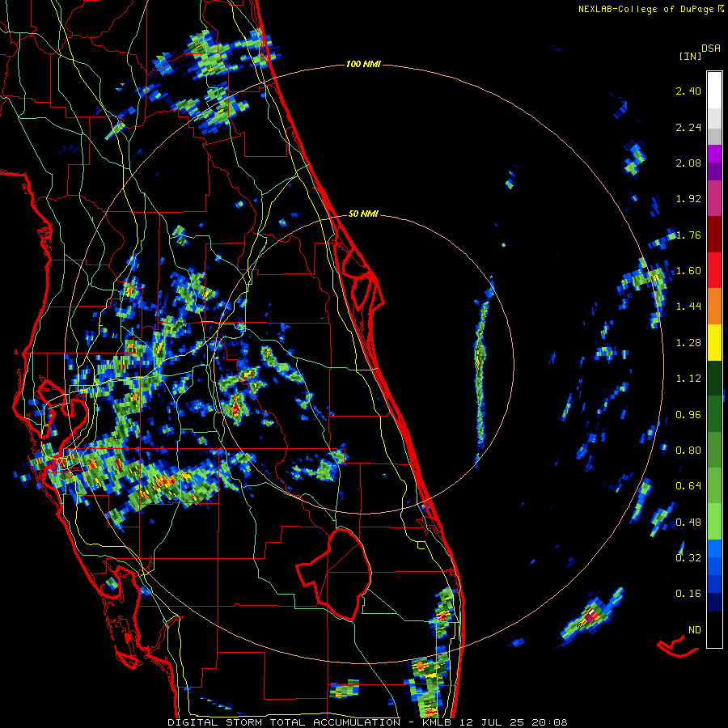Select the 0.80 legend value
The width and height of the screenshot is (728, 728).
pos(688,451)
